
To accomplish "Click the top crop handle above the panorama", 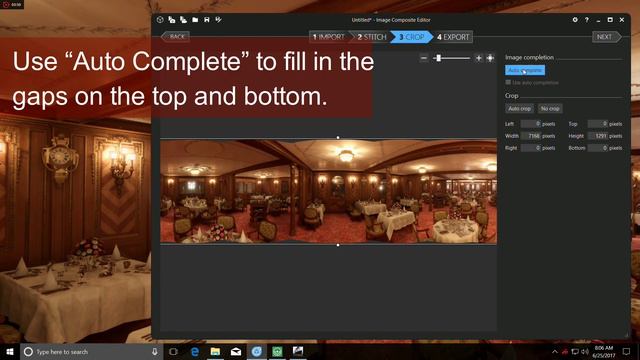I will click(338, 138).
